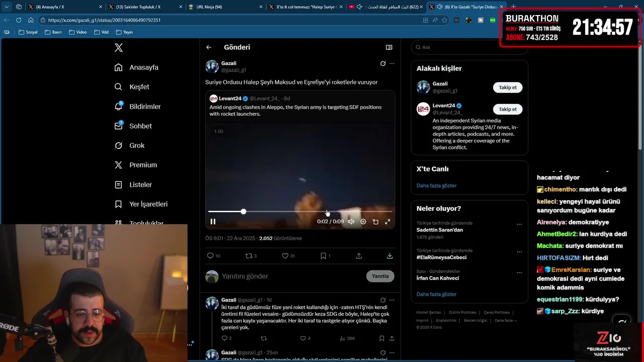Image resolution: width=644 pixels, height=362 pixels.
Task: Open the İrfan Can Kahveci trend
Action: click(438, 278)
